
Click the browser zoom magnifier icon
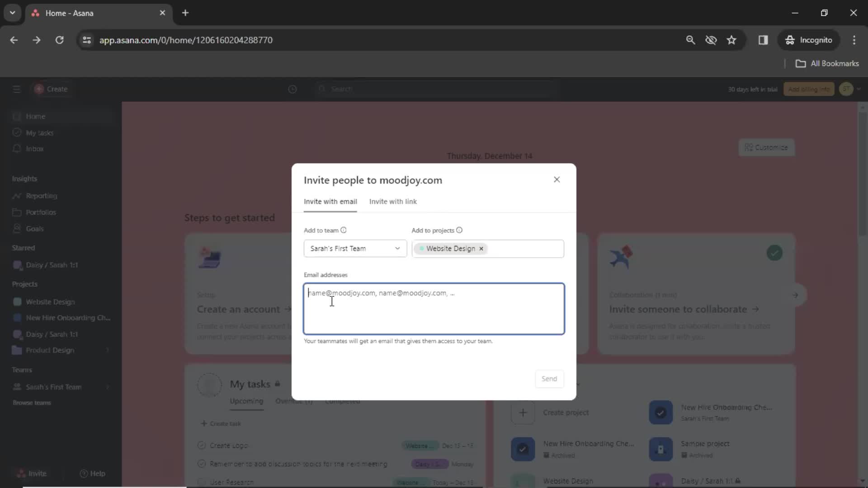(690, 40)
